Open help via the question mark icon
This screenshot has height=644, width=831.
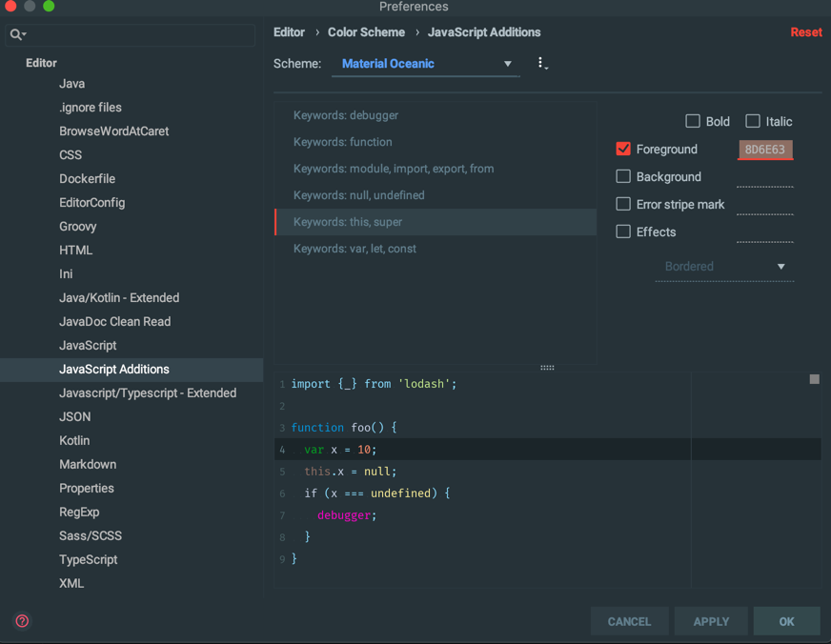pyautogui.click(x=21, y=620)
